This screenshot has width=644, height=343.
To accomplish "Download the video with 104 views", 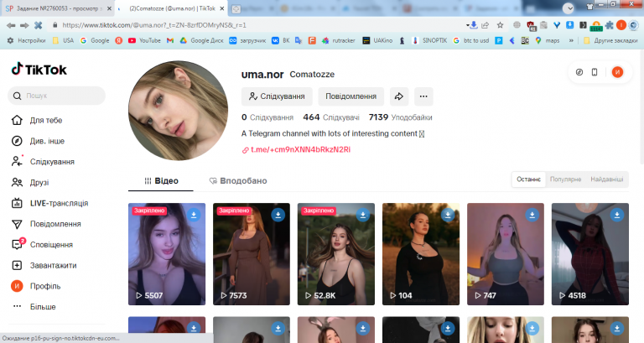I will [447, 215].
